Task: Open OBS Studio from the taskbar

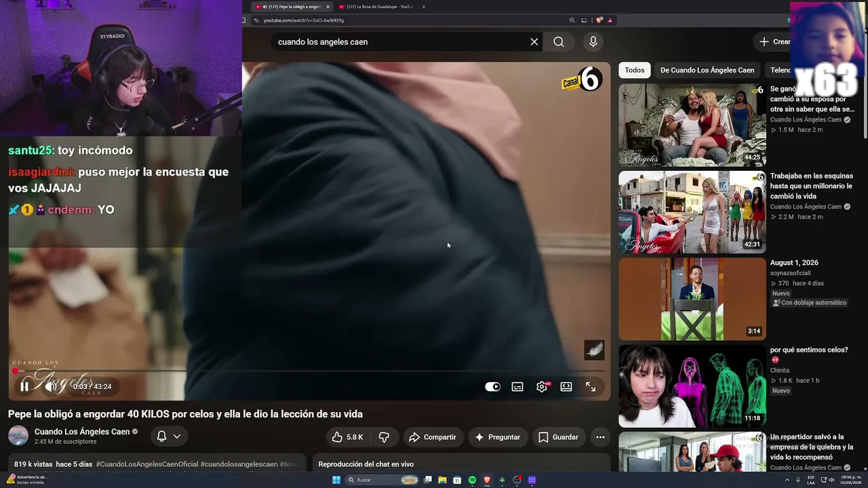Action: tap(517, 480)
